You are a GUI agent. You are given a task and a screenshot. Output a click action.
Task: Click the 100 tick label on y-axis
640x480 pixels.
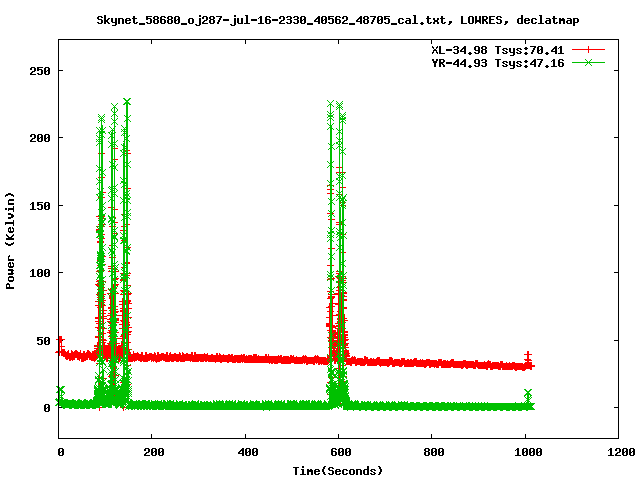[x=40, y=273]
